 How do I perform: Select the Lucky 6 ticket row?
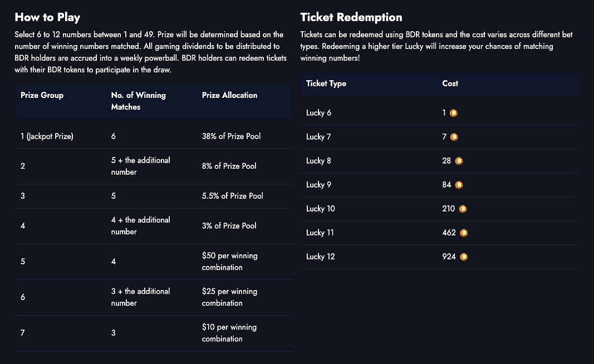pos(319,113)
